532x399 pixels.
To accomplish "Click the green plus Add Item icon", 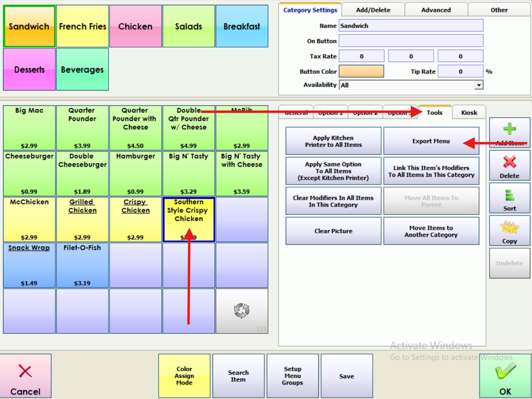I will 509,129.
